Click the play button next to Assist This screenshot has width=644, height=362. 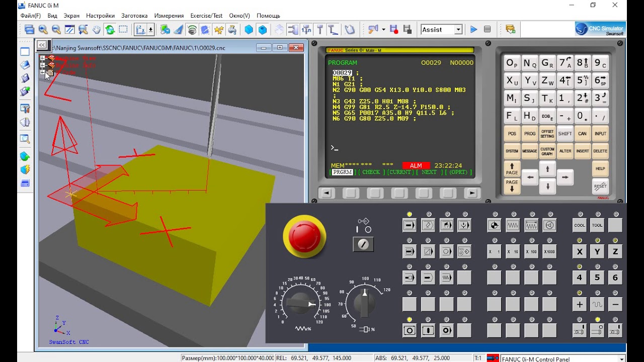pyautogui.click(x=473, y=30)
